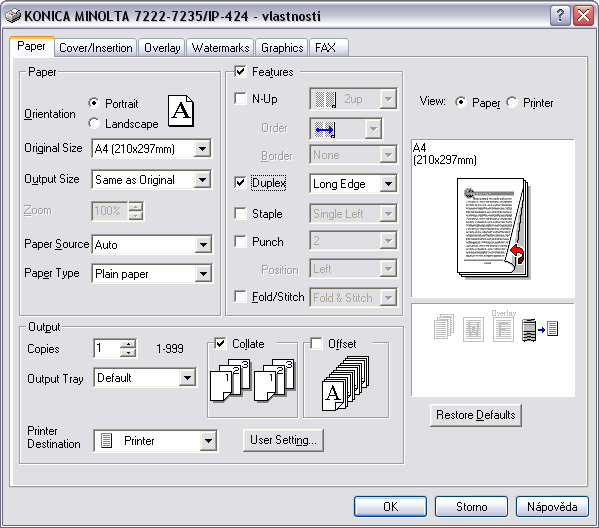This screenshot has width=599, height=528.
Task: Switch to the Overlay tab
Action: pyautogui.click(x=162, y=48)
